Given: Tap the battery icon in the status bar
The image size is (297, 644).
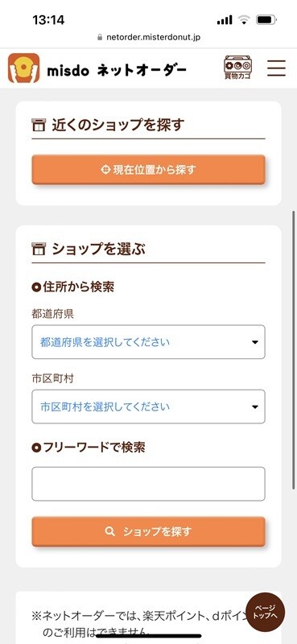Looking at the screenshot, I should pos(266,19).
